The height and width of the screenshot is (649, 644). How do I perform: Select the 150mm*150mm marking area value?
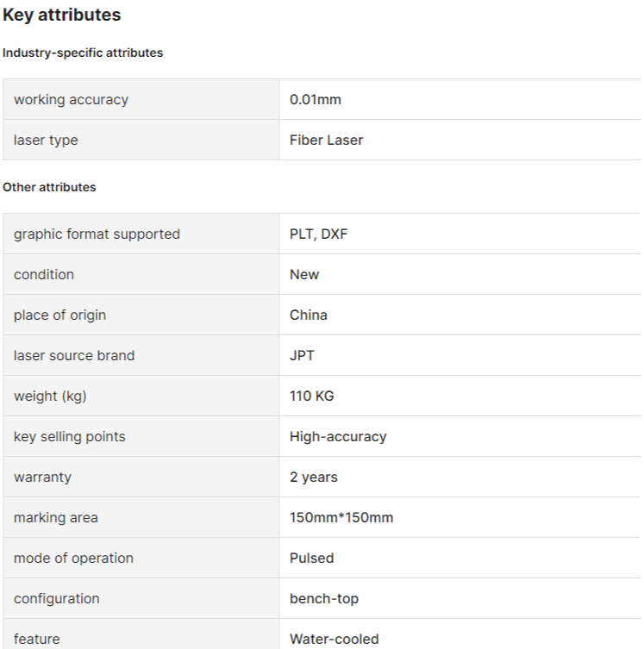tap(341, 518)
